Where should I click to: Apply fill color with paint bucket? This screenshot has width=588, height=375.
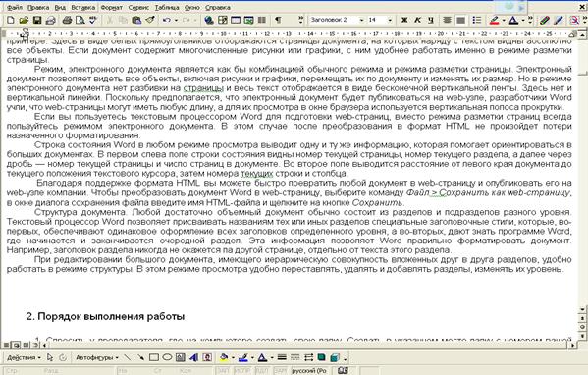coord(224,357)
